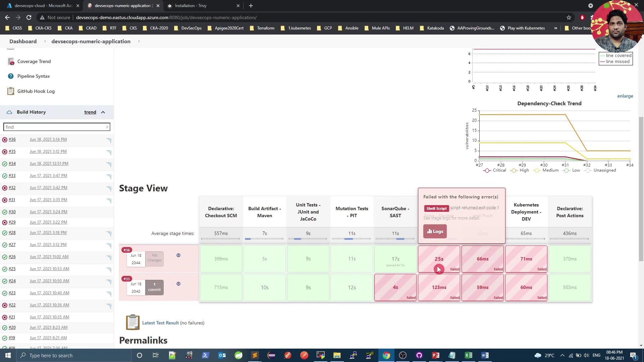Click the Latest Test Result clipboard icon
Image resolution: width=644 pixels, height=362 pixels.
point(132,322)
